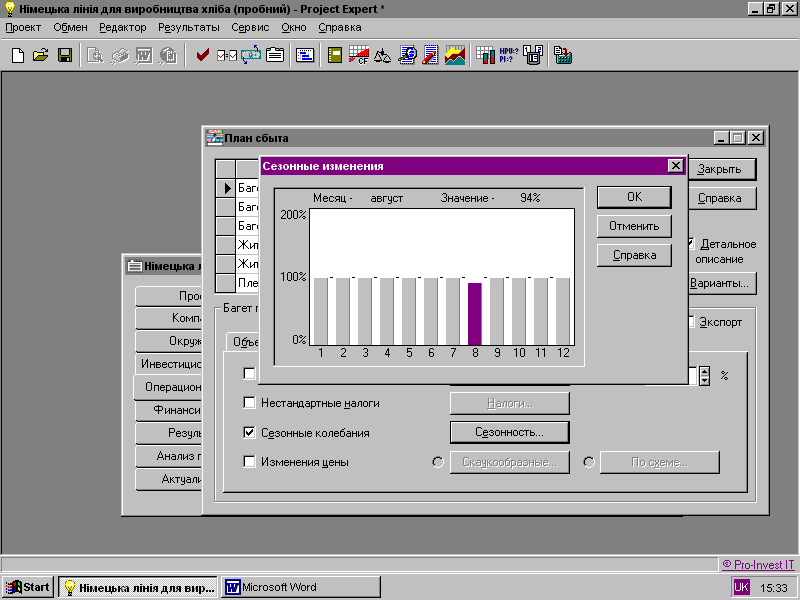Click the Закрыть button in План сбыта
This screenshot has width=800, height=600.
click(721, 169)
